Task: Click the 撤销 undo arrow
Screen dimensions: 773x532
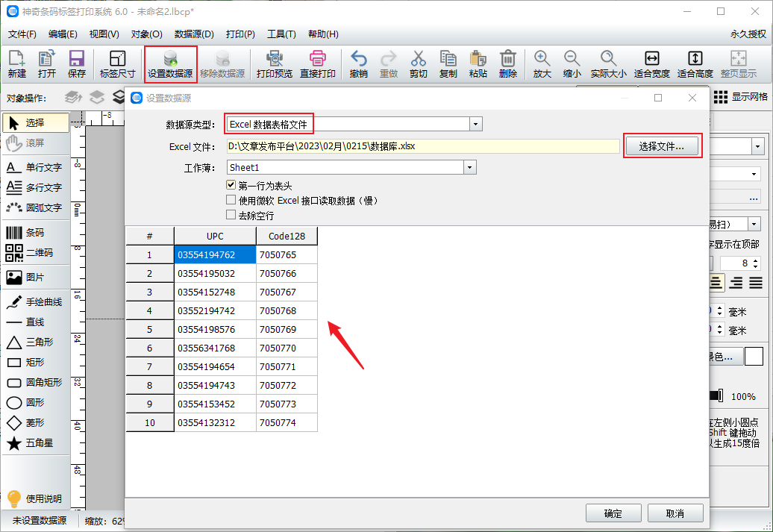Action: click(x=359, y=63)
